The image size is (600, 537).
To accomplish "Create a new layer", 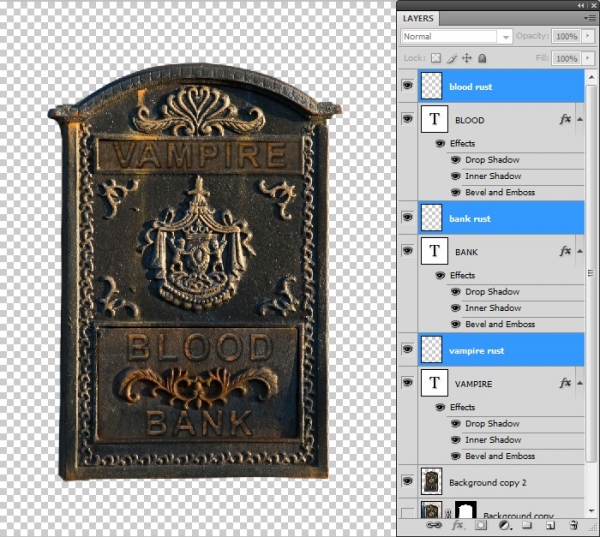I will [x=550, y=525].
